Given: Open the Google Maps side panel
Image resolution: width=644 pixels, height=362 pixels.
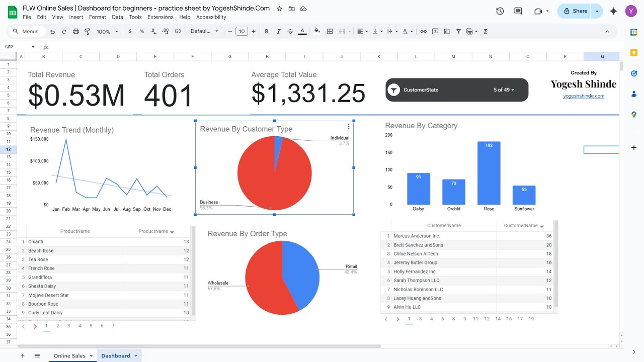Looking at the screenshot, I should 634,115.
